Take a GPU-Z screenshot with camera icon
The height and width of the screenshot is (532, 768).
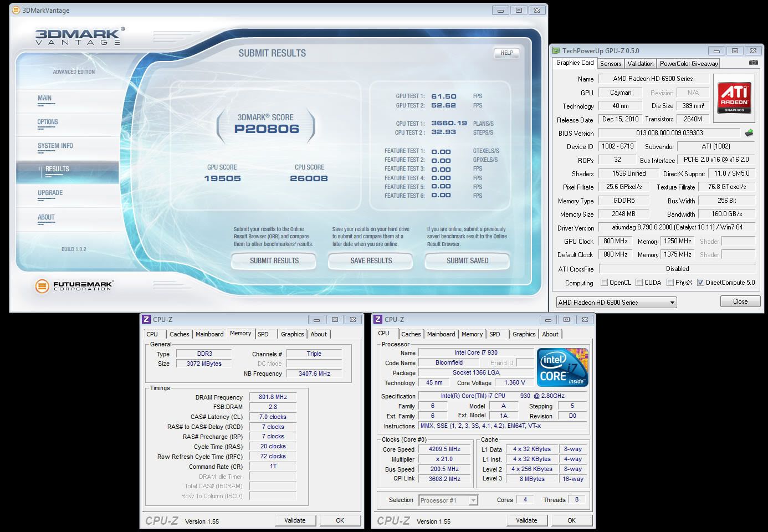pyautogui.click(x=753, y=63)
